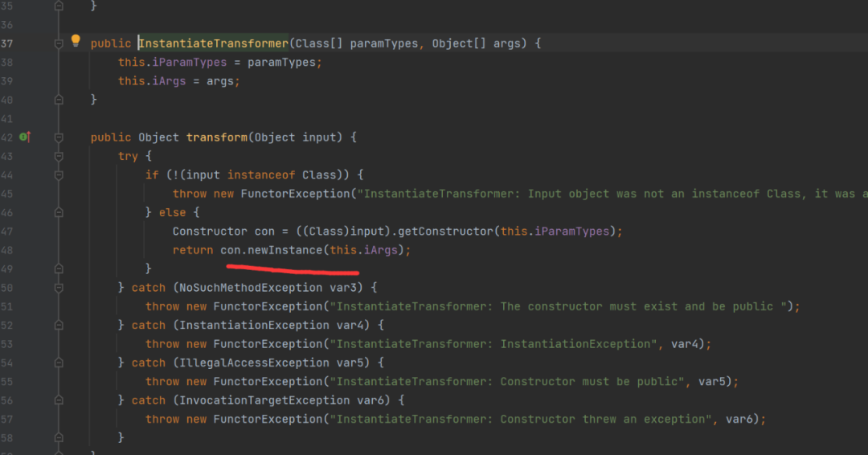This screenshot has height=455, width=868.
Task: Click getConstructor on line 47
Action: click(445, 232)
